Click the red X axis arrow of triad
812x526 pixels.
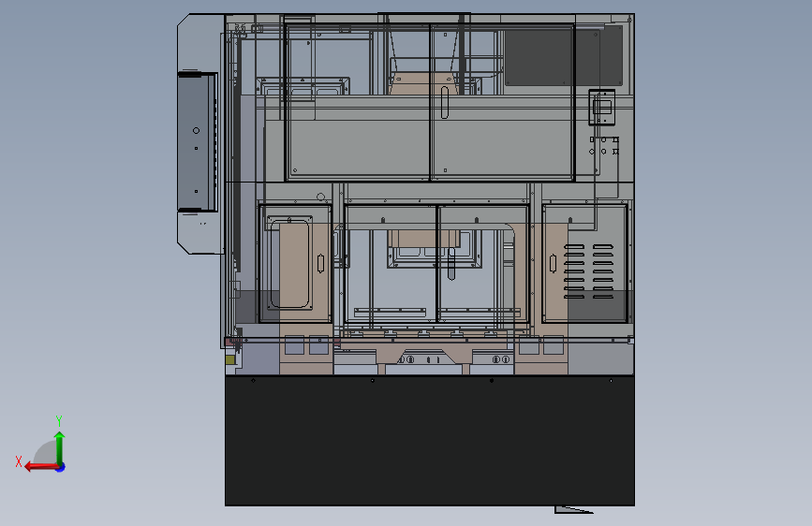click(x=41, y=467)
